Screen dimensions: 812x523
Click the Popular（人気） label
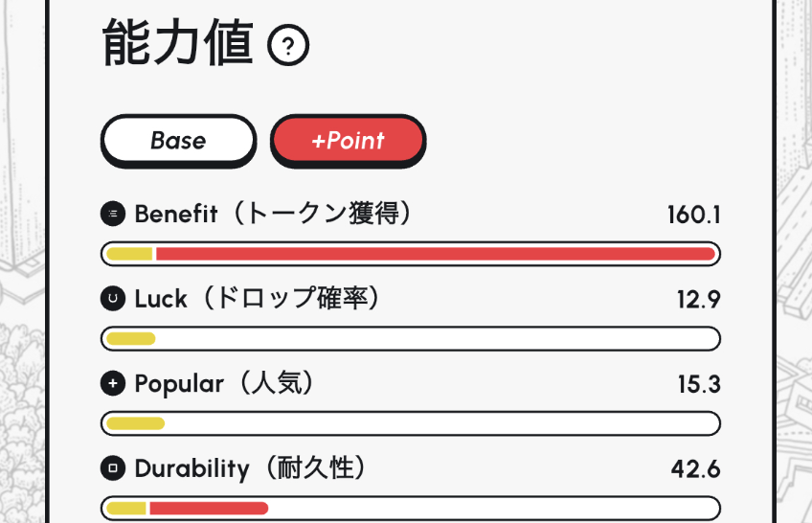[x=225, y=384]
